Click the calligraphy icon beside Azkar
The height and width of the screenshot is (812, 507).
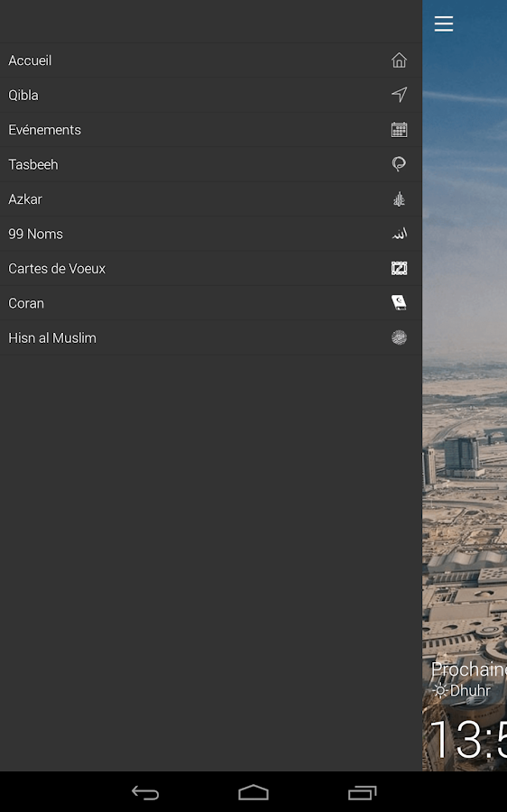click(x=399, y=198)
